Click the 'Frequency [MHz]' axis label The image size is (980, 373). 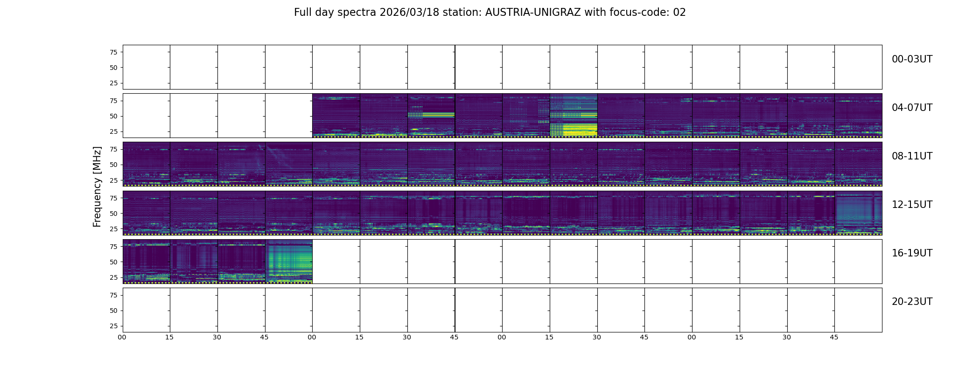pyautogui.click(x=97, y=186)
